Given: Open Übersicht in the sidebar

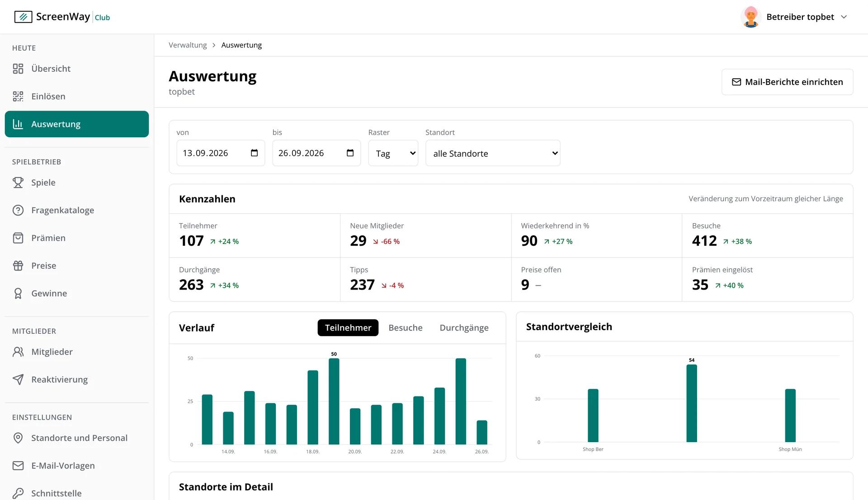Looking at the screenshot, I should point(77,69).
